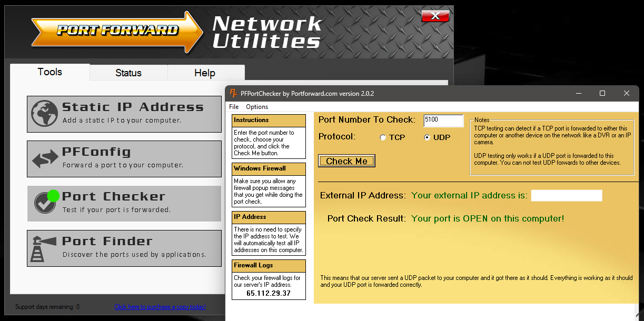The width and height of the screenshot is (644, 321).
Task: Open the Port Finder tool
Action: tap(124, 248)
